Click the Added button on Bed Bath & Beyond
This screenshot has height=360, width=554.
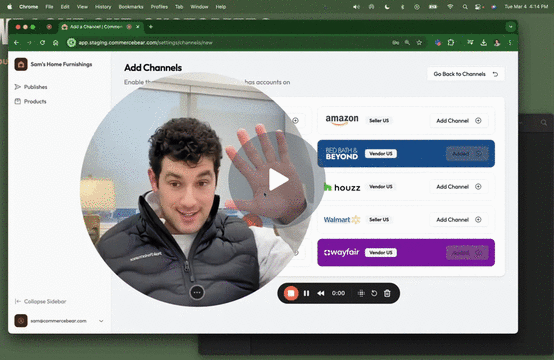coord(467,154)
